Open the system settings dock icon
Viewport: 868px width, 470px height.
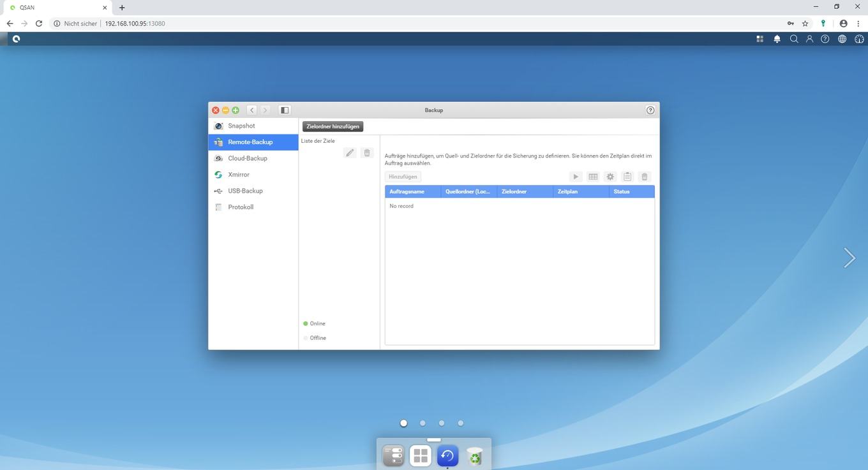(393, 456)
